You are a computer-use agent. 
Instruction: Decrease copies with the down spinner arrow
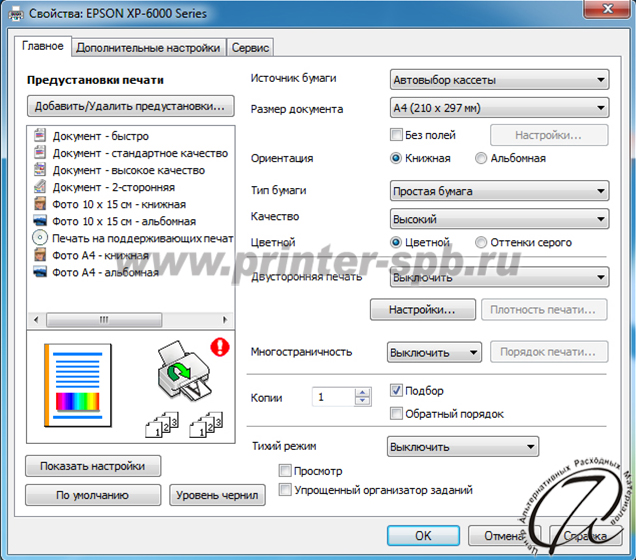363,401
